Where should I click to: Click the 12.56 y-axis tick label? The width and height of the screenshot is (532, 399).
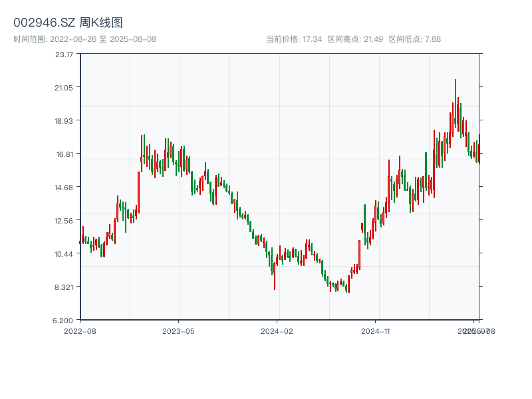point(64,221)
